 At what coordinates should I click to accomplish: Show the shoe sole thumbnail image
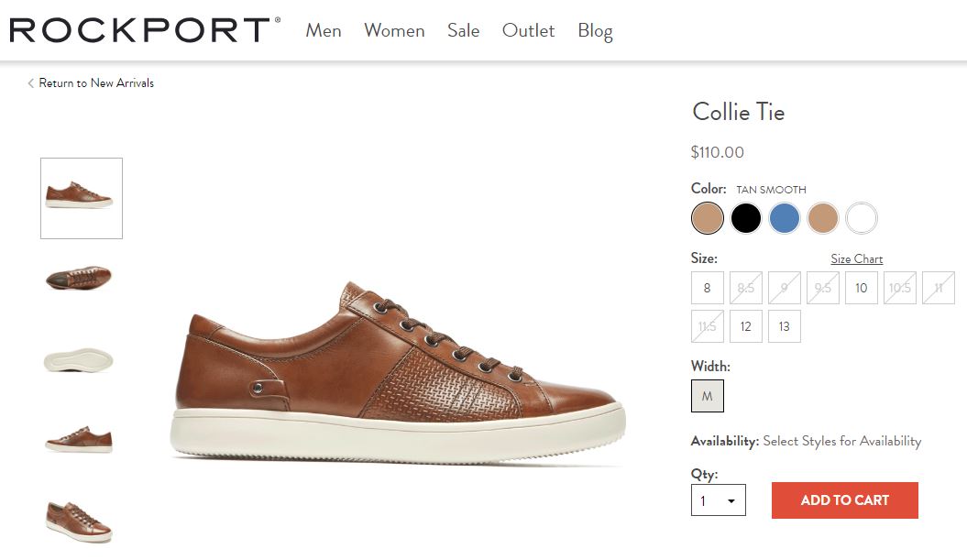tap(78, 360)
